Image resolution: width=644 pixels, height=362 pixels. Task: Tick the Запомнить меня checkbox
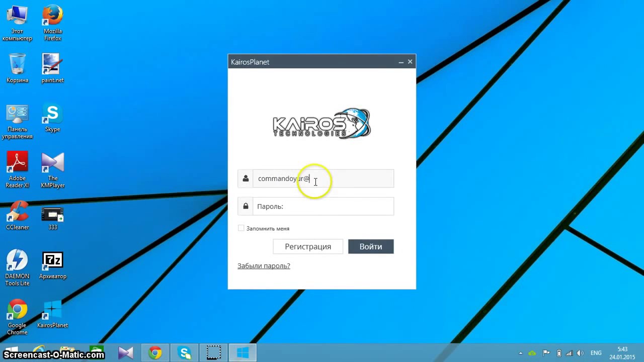coord(241,228)
